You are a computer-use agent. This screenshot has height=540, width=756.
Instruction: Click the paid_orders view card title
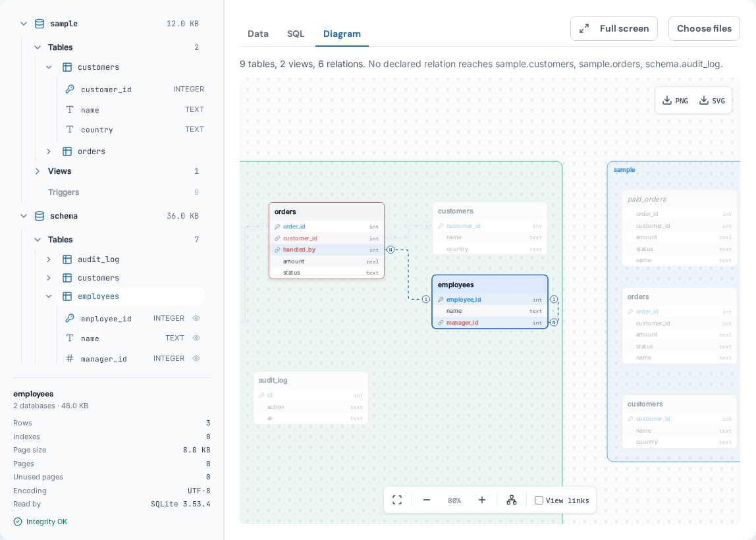[x=647, y=199]
